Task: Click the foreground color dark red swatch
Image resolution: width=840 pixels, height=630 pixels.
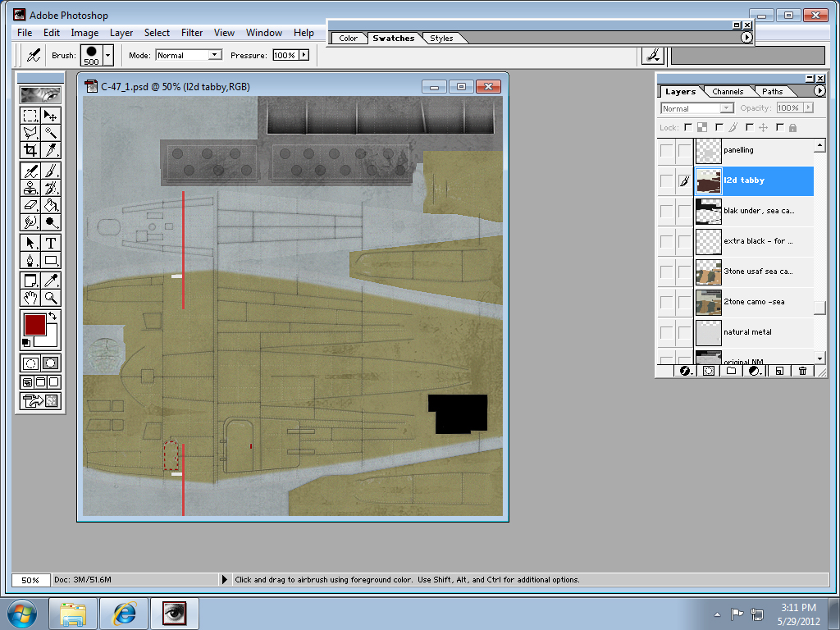Action: coord(34,325)
